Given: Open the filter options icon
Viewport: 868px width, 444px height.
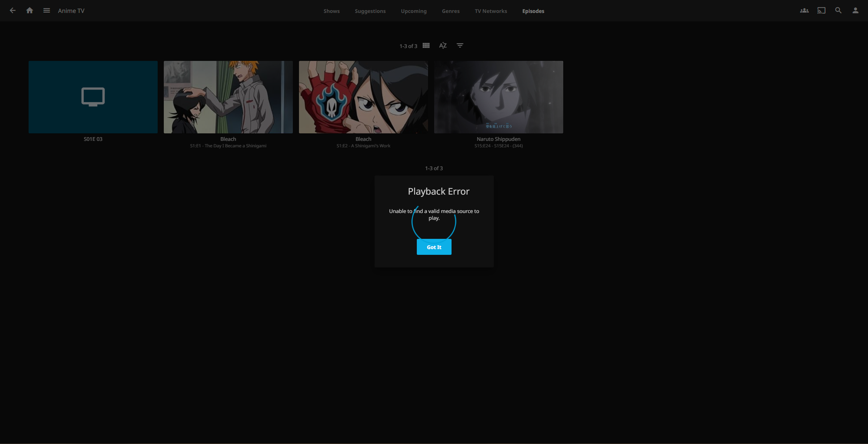Looking at the screenshot, I should pos(460,46).
